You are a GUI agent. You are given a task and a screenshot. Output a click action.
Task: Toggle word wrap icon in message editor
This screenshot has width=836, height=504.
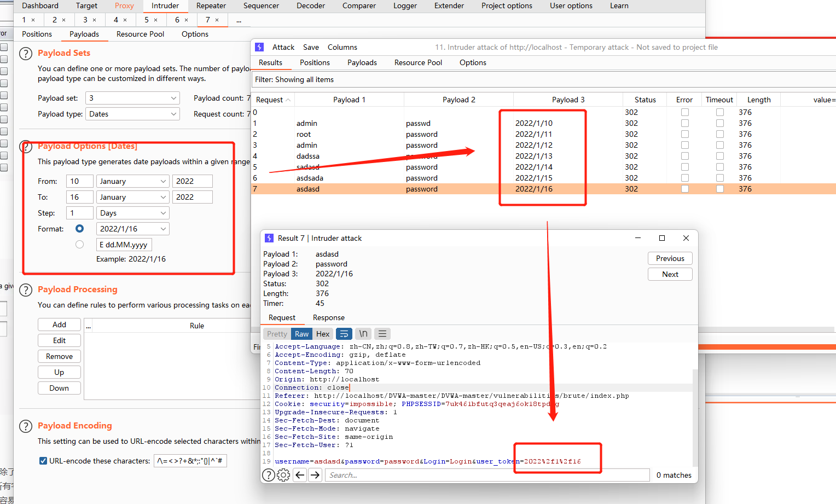coord(344,334)
